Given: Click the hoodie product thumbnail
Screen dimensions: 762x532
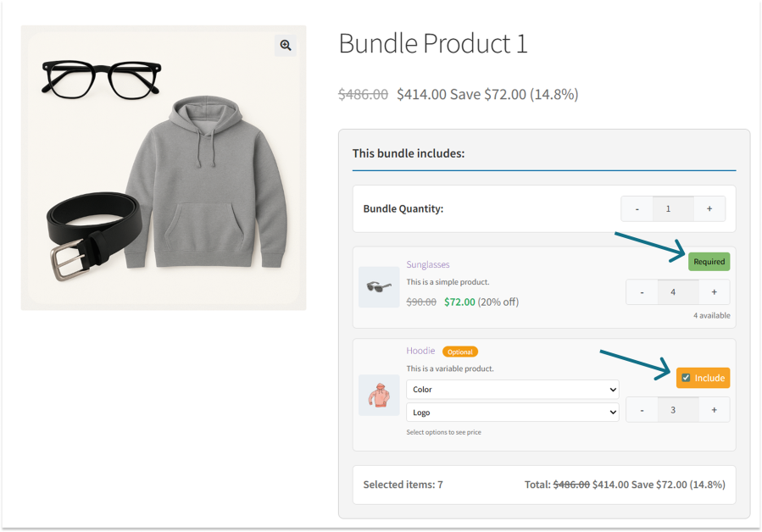Looking at the screenshot, I should (x=378, y=395).
